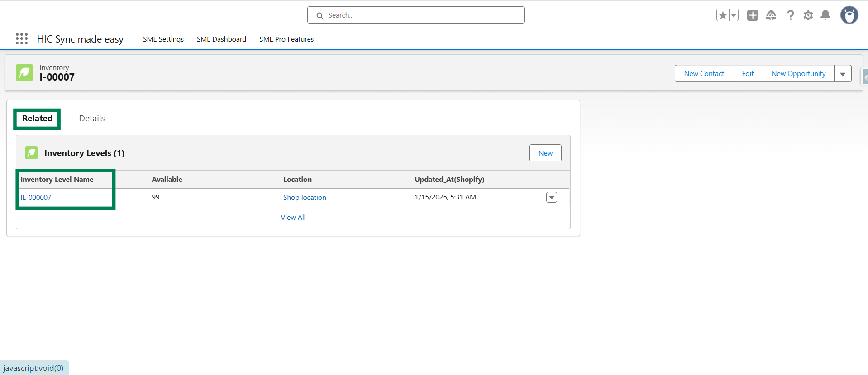868x375 pixels.
Task: Open the App Launcher grid icon
Action: (22, 39)
